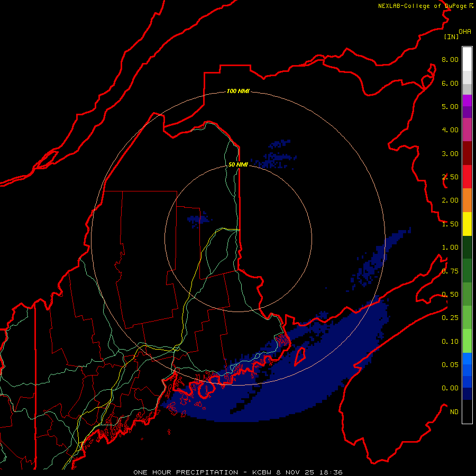Click the 100 NMI range ring label
This screenshot has height=476, width=476.
click(x=238, y=91)
